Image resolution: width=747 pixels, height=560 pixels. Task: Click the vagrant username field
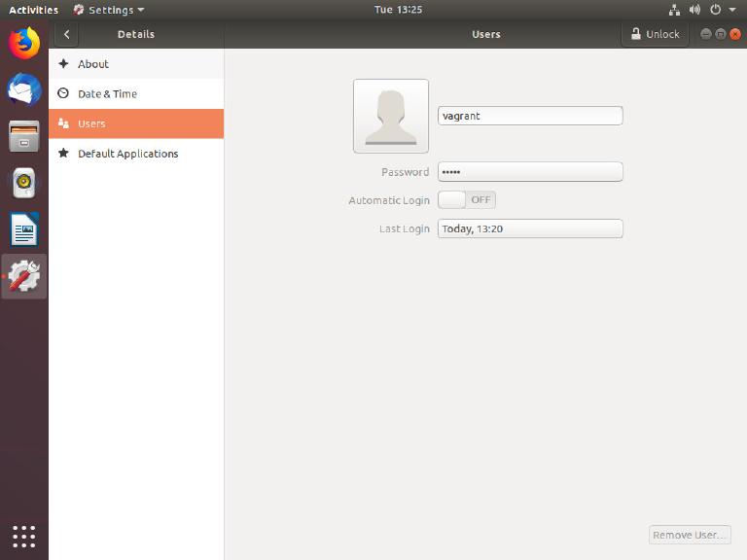coord(530,116)
